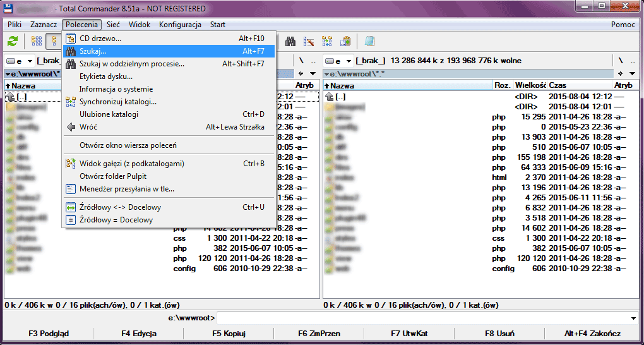Open the Pomoc menu

pyautogui.click(x=623, y=25)
